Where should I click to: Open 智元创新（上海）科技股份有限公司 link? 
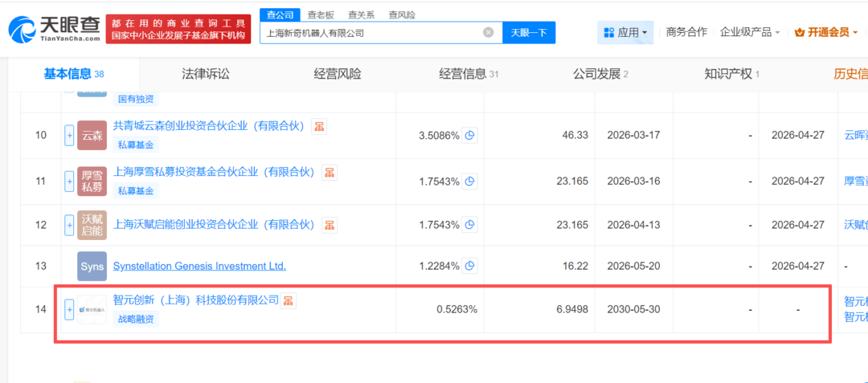click(196, 300)
